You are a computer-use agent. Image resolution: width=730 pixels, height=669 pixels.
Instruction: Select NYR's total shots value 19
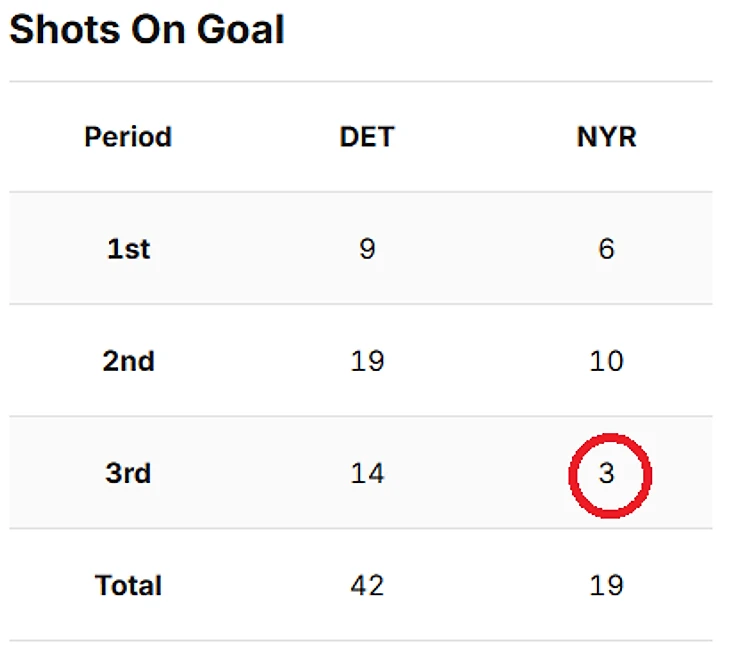606,585
